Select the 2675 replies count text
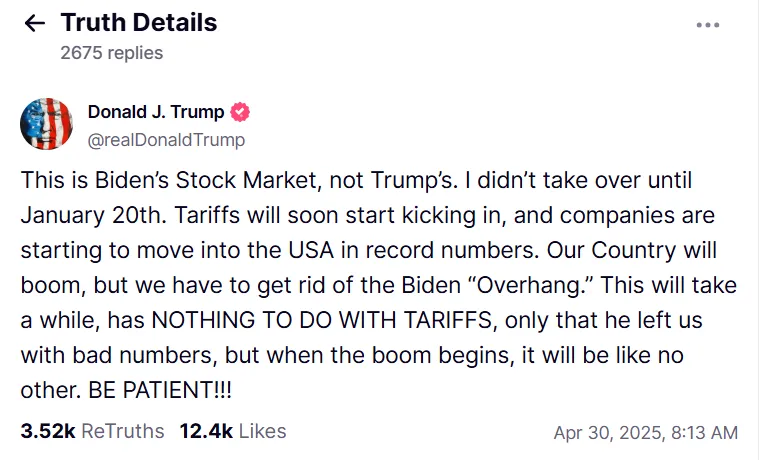 (111, 53)
